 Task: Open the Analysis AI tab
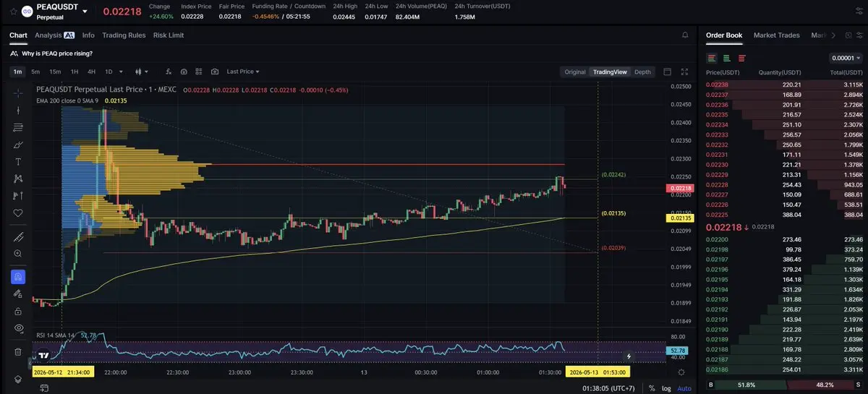point(54,35)
